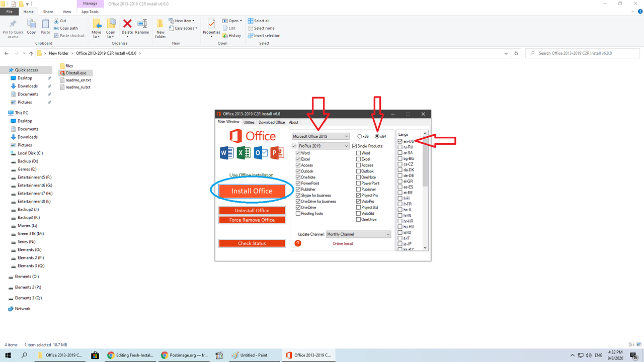Click Copy path in ribbon
The height and width of the screenshot is (362, 644).
click(66, 28)
